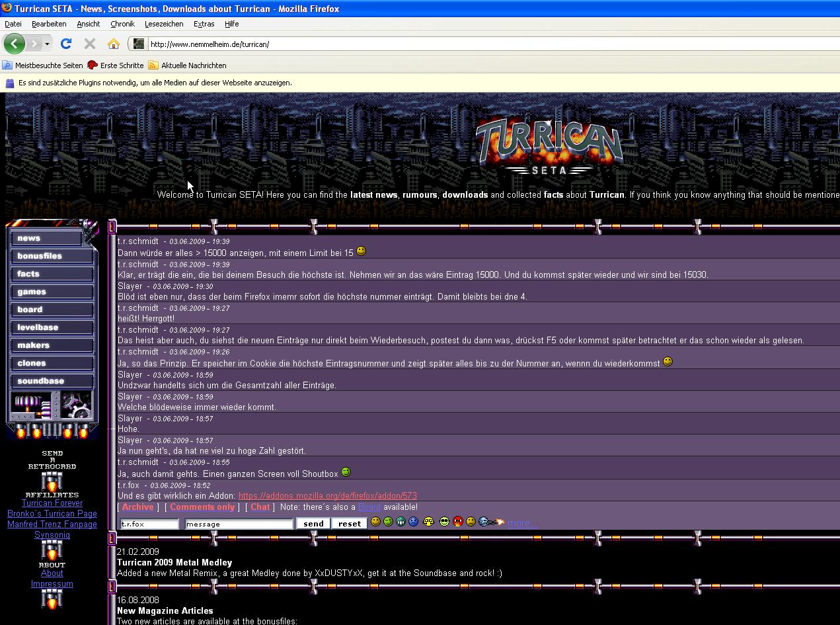Go to the Home page icon
The image size is (840, 625).
(114, 44)
